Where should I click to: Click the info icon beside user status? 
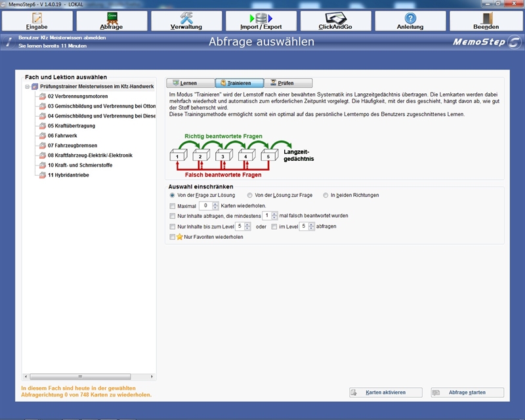(9, 42)
